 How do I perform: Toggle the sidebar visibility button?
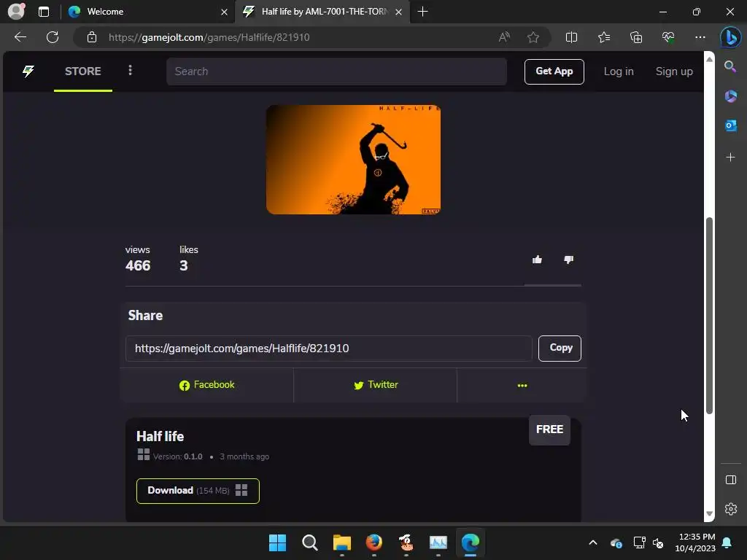click(x=730, y=480)
